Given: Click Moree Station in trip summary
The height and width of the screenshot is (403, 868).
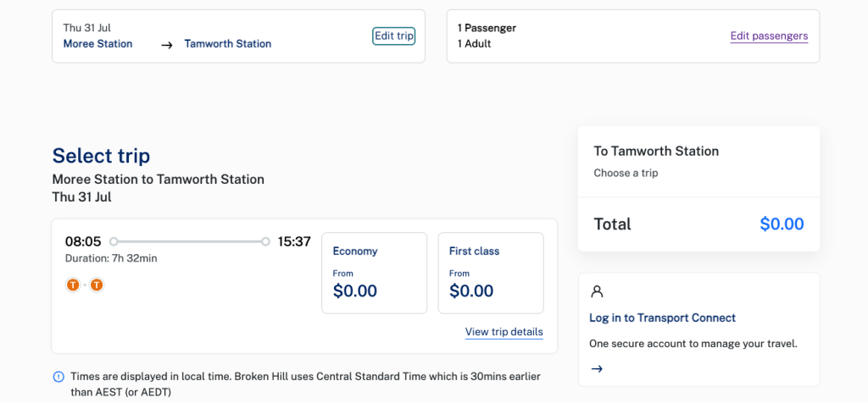Looking at the screenshot, I should pos(98,44).
